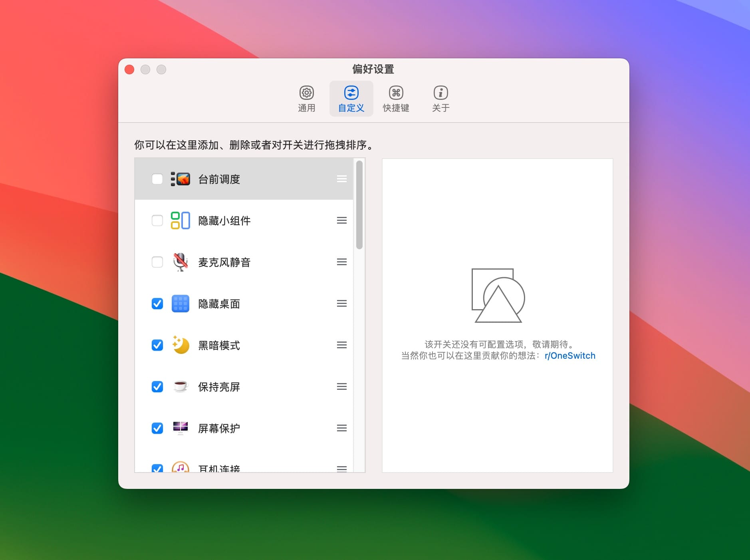Open the 快捷键 tab

point(396,99)
